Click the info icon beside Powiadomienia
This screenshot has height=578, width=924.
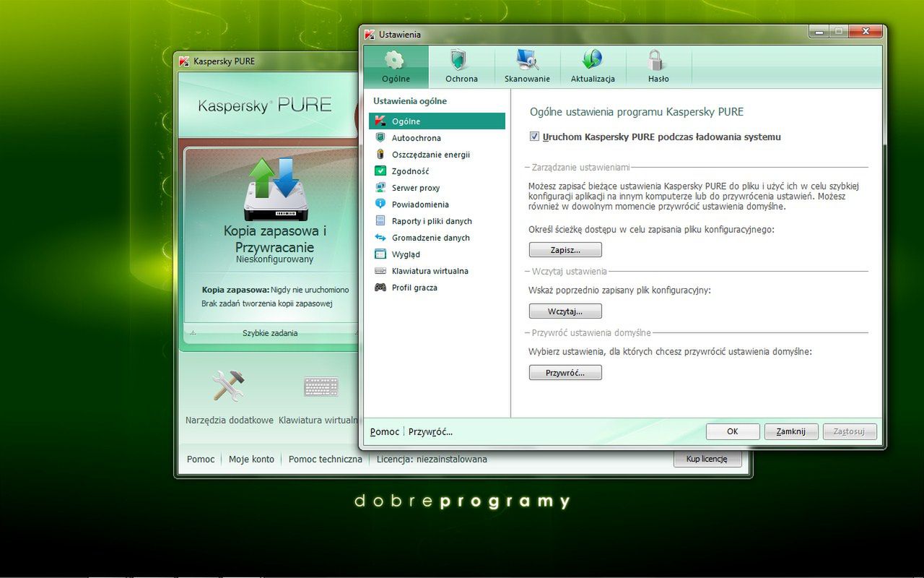click(x=380, y=204)
